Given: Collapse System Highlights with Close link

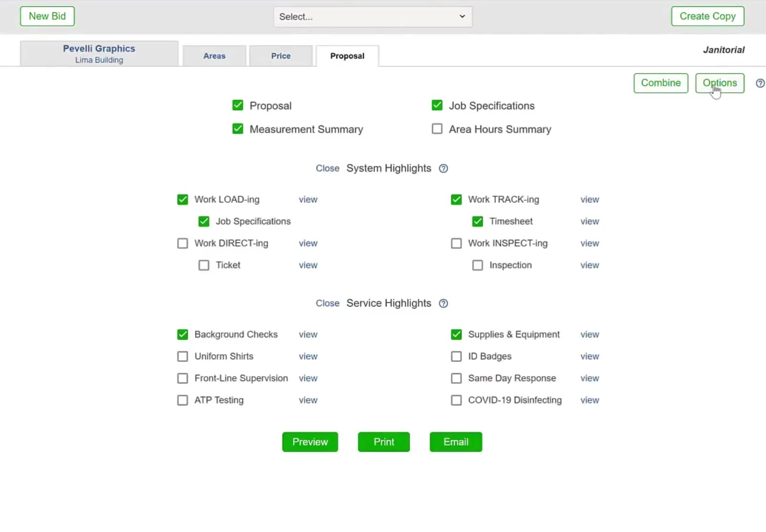Looking at the screenshot, I should click(327, 168).
